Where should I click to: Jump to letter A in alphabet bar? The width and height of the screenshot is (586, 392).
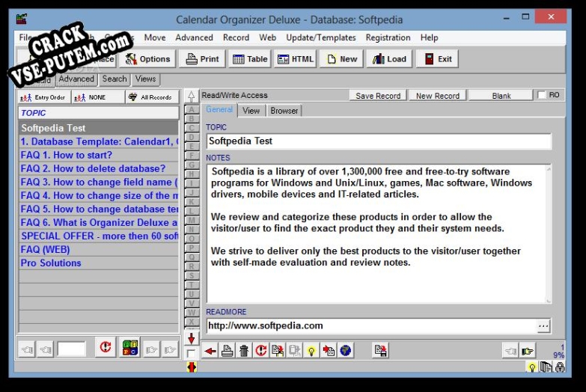tap(192, 109)
